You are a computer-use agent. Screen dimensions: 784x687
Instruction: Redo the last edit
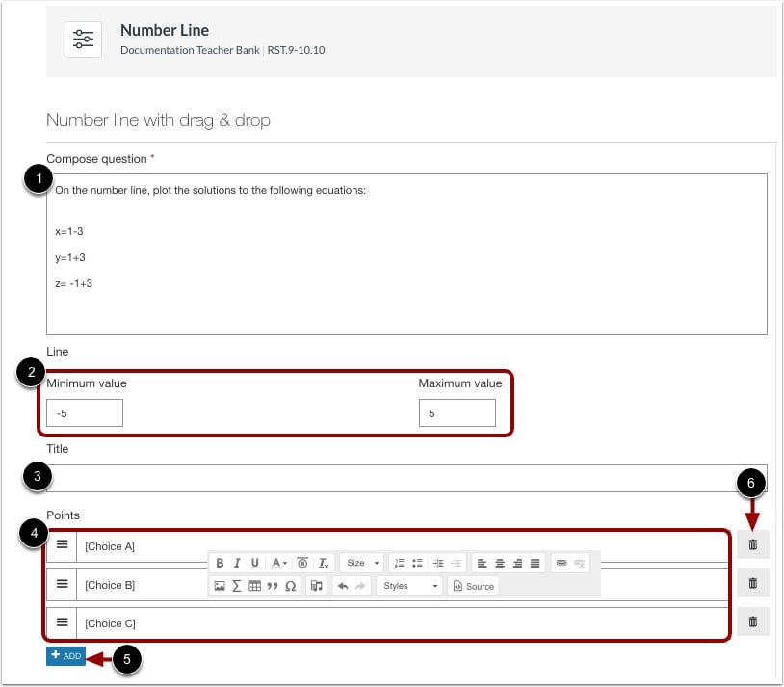pos(360,586)
